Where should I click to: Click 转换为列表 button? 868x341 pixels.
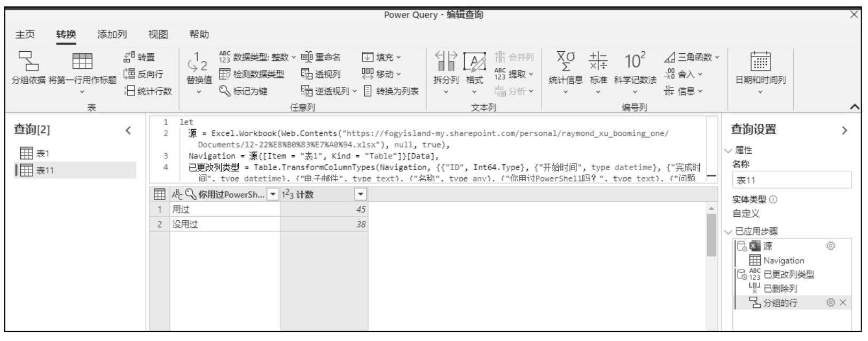coord(391,91)
